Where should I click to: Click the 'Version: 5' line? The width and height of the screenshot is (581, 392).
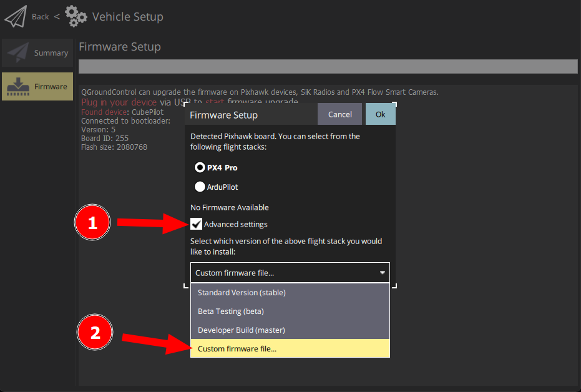click(98, 130)
